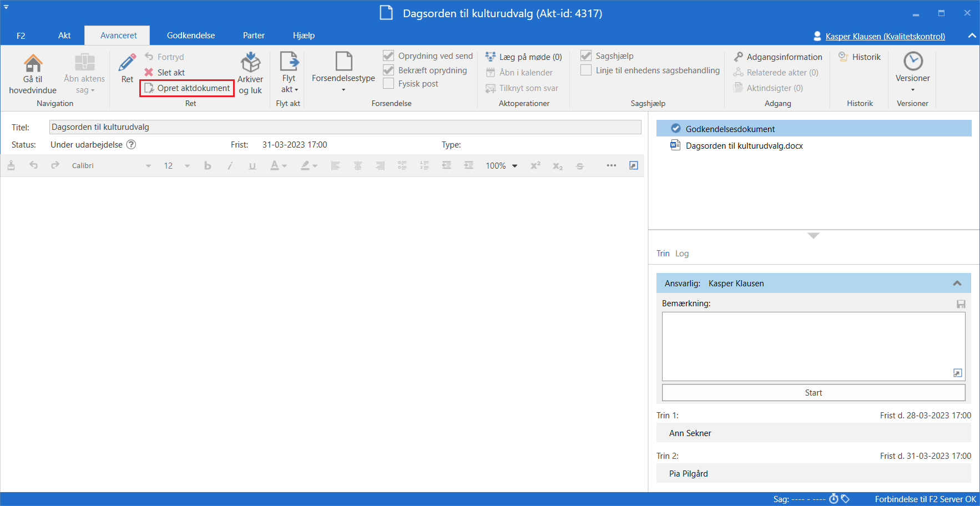The height and width of the screenshot is (506, 980).
Task: Click user link Kasper Klausen (Kvalitetskontrol)
Action: pos(885,36)
